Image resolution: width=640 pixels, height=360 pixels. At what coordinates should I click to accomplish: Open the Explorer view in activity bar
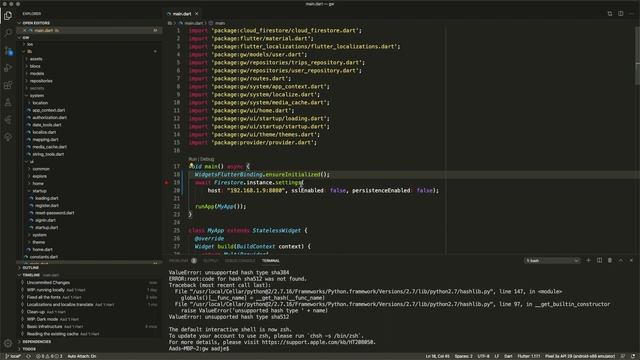(8, 16)
